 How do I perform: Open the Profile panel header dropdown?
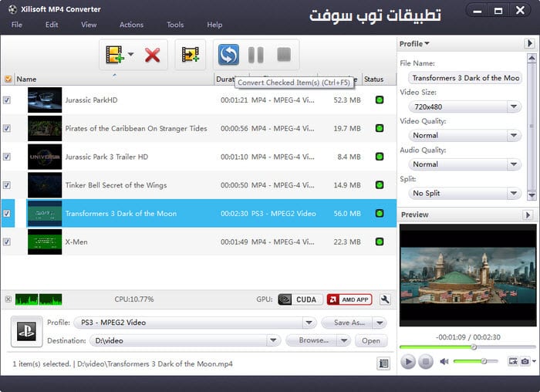(x=414, y=44)
